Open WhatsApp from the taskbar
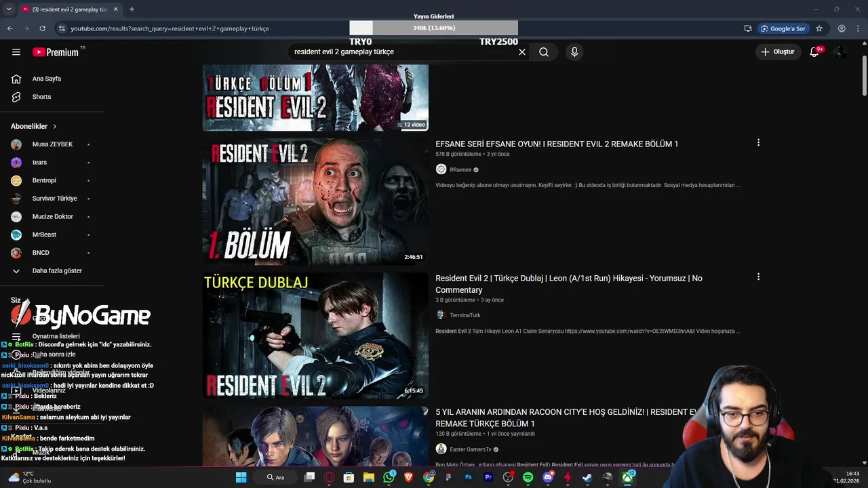The height and width of the screenshot is (488, 868). point(389,478)
